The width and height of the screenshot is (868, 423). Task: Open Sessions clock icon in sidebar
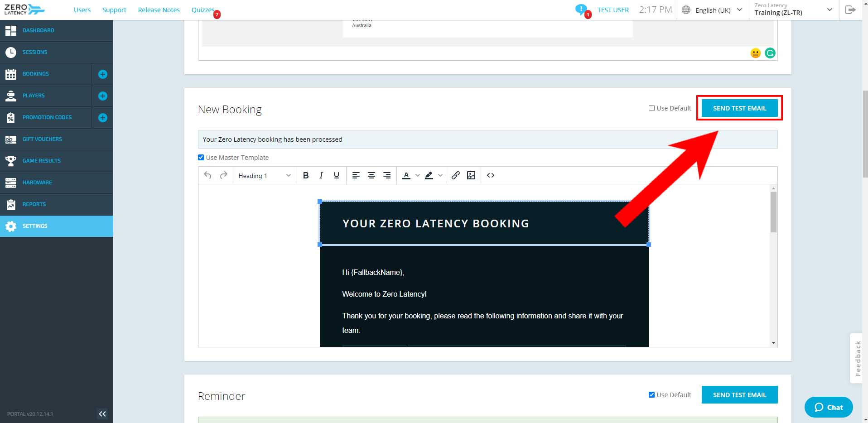(11, 52)
